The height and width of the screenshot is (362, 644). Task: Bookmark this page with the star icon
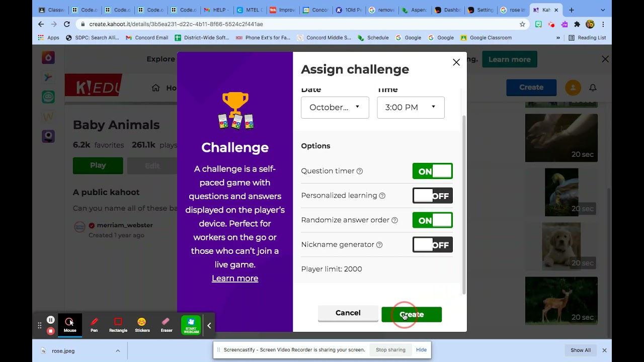click(522, 24)
